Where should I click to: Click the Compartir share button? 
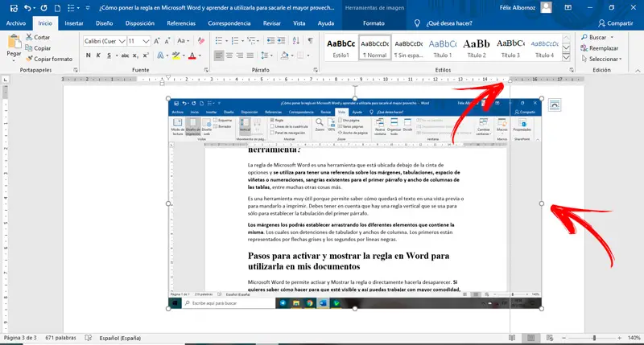coord(615,24)
